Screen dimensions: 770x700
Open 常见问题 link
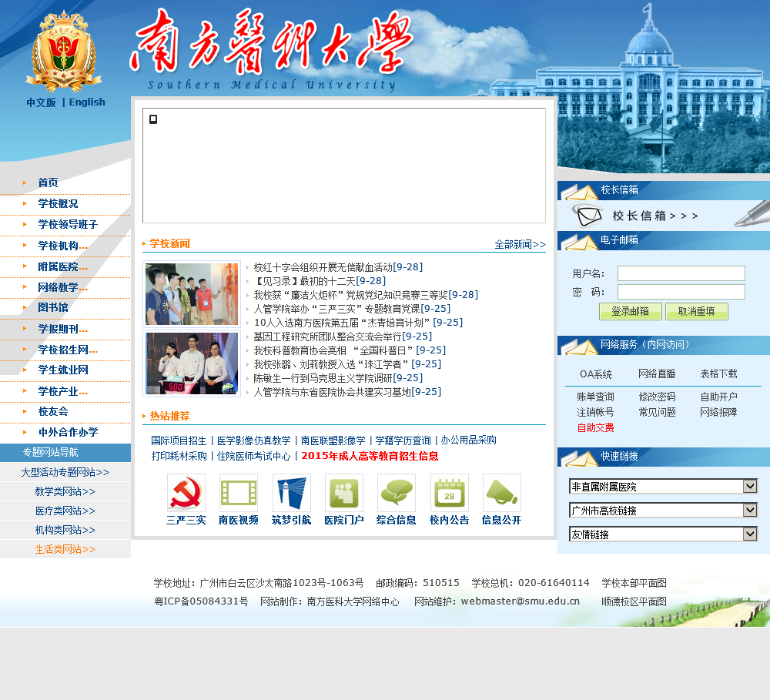[x=657, y=412]
